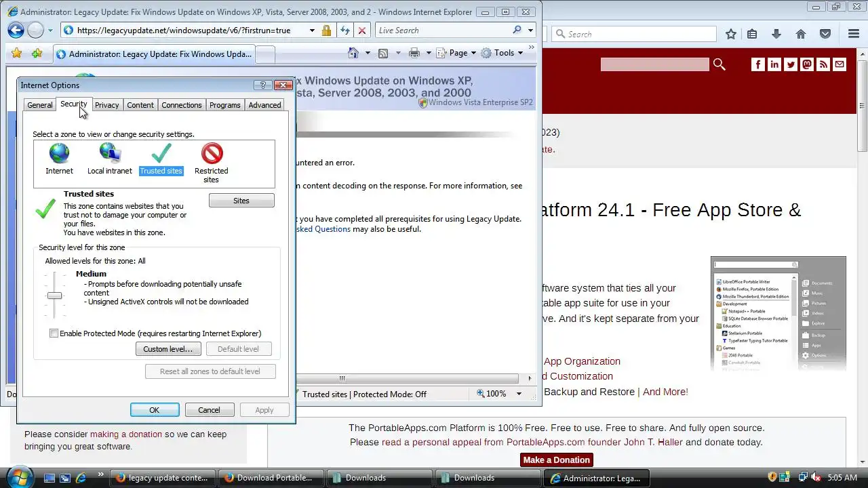Click the Refresh icon beside the address bar
The image size is (868, 488).
(x=345, y=30)
